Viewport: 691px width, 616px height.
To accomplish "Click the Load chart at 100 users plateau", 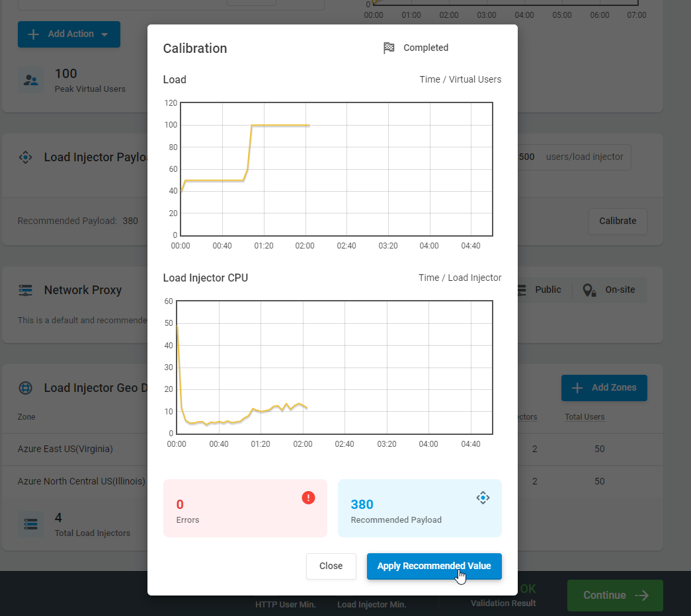I will 281,126.
